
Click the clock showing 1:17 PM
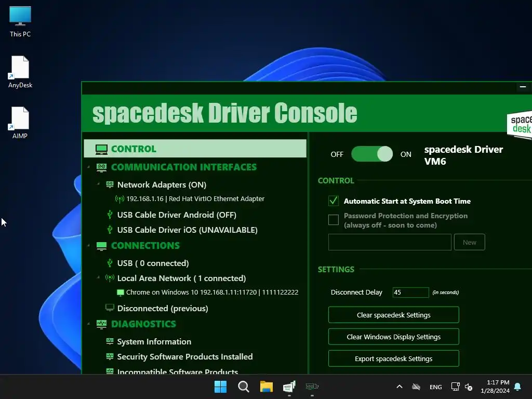tap(495, 387)
